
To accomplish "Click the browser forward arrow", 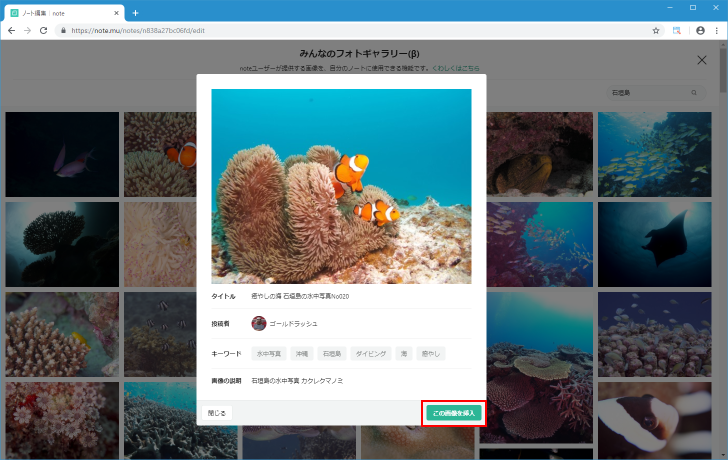I will 27,31.
